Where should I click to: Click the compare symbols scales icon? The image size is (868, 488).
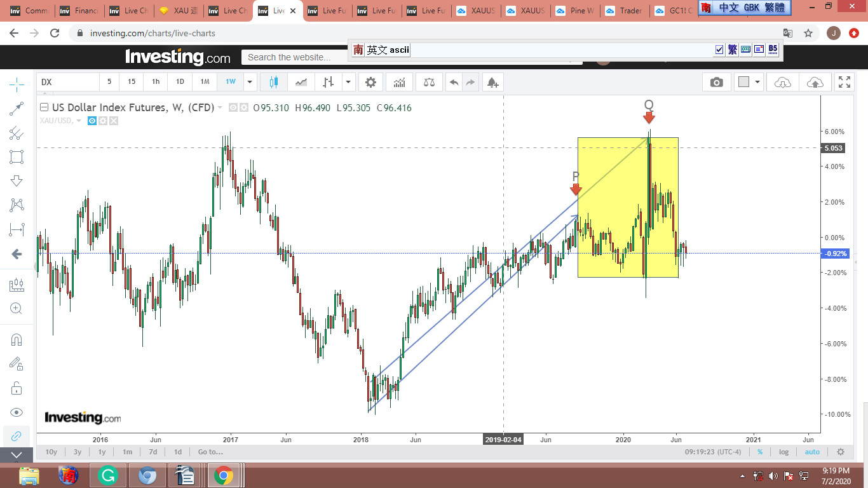430,82
